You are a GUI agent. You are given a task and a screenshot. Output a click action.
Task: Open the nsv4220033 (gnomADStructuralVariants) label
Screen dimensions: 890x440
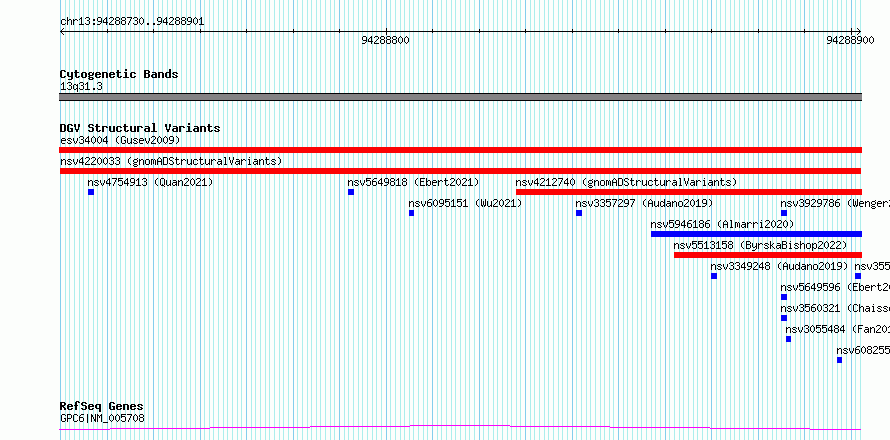171,161
